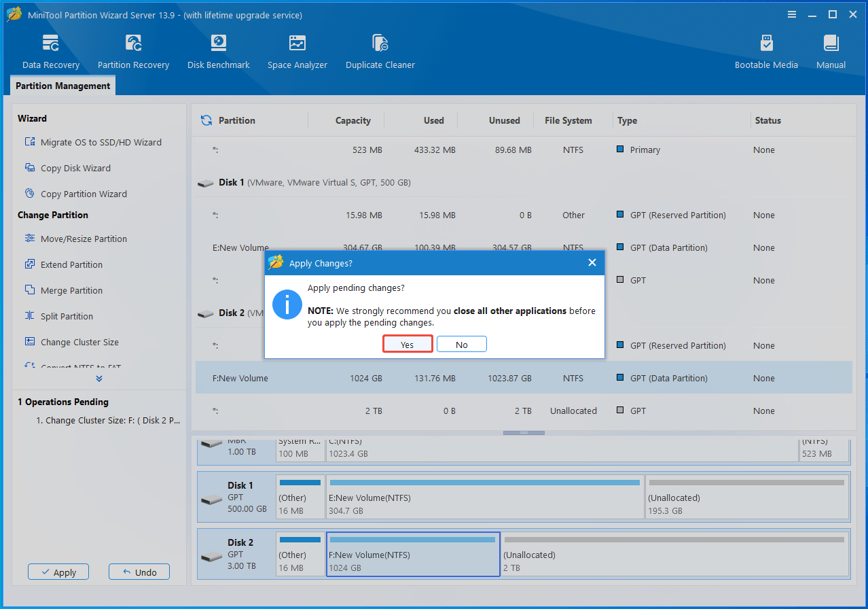Sort by the Status column header
The width and height of the screenshot is (868, 609).
point(768,120)
